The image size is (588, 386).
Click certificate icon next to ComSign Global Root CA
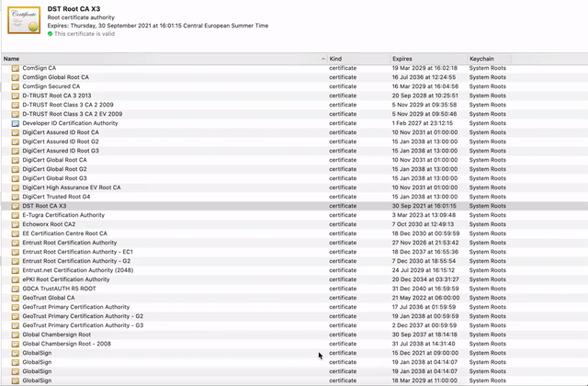point(15,77)
